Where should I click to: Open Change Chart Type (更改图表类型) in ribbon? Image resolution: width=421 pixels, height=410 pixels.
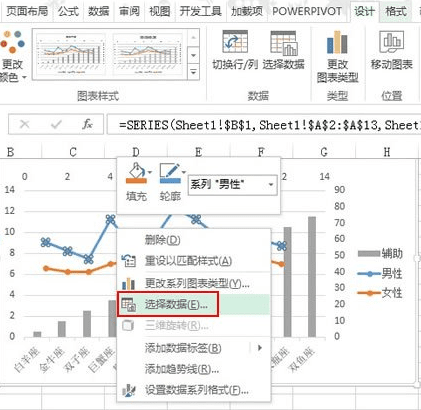coord(337,57)
